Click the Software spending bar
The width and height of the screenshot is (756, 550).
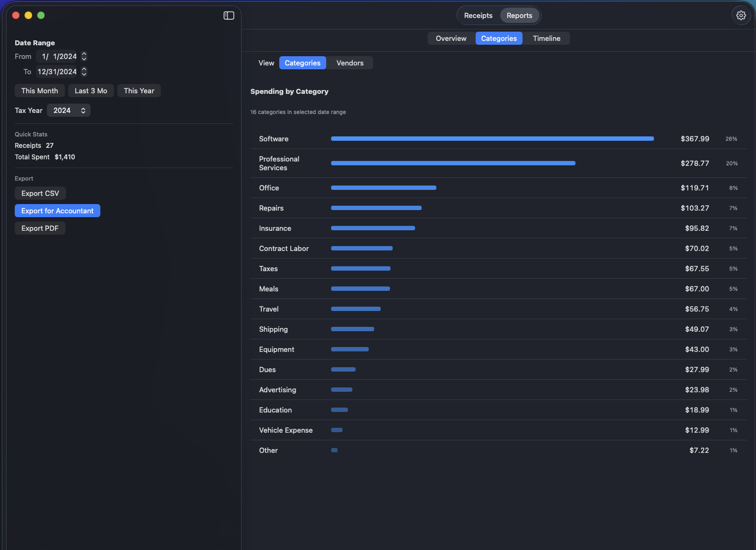click(492, 139)
